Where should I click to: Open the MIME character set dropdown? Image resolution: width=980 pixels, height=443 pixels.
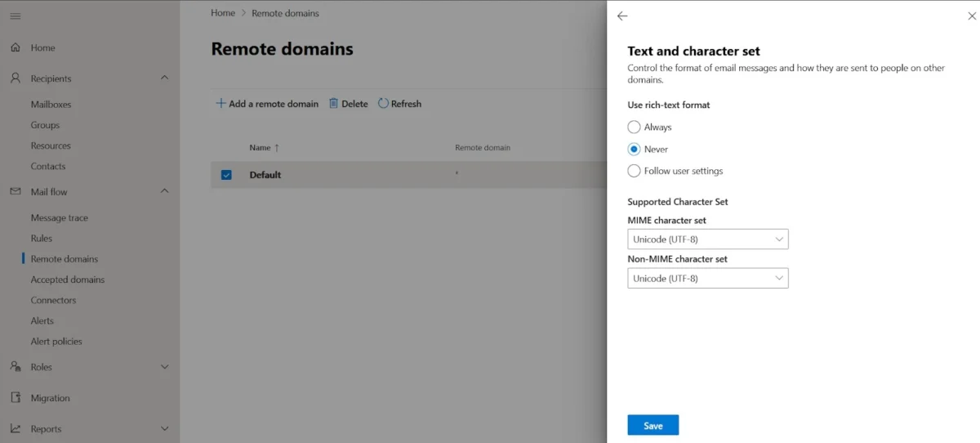tap(707, 239)
